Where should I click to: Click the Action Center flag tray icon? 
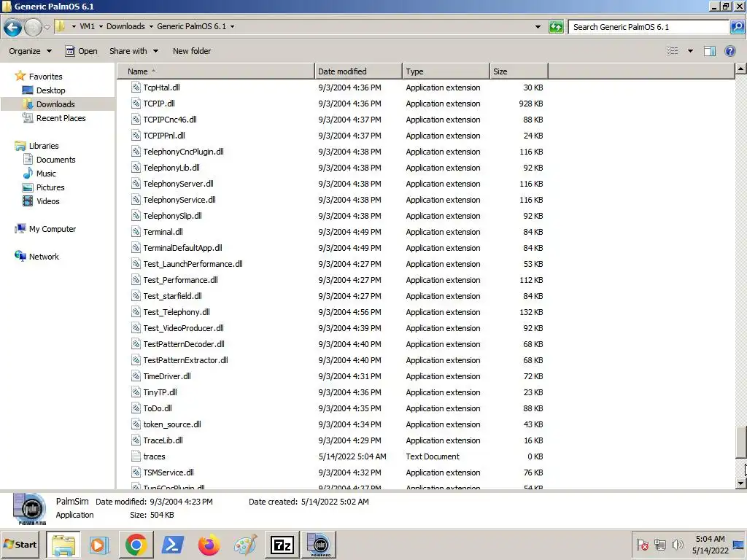[x=642, y=544]
